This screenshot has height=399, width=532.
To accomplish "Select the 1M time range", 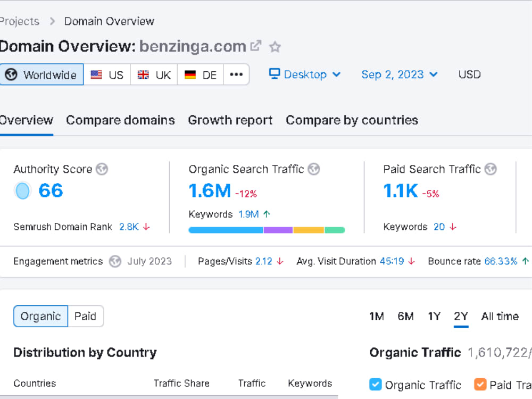I will [377, 316].
